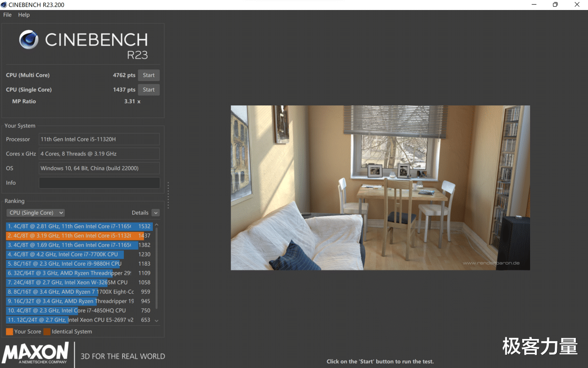
Task: Select ranking row 2 Core i5-1132 score 1437
Action: click(79, 236)
